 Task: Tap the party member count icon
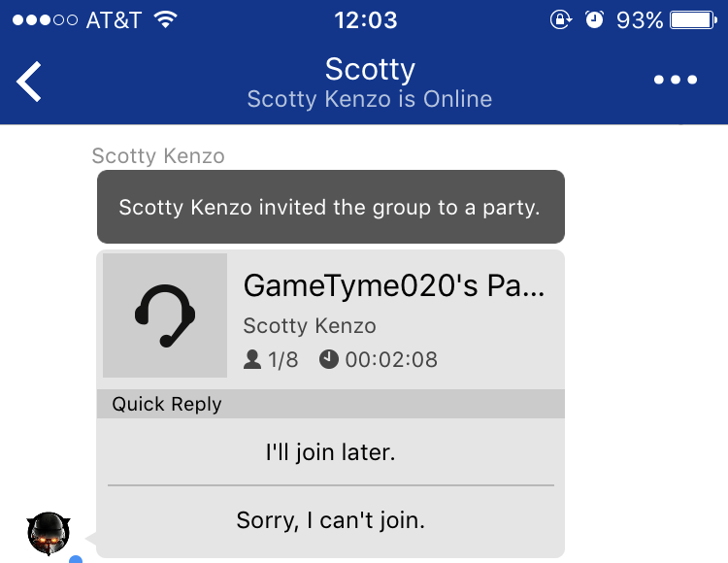(252, 360)
